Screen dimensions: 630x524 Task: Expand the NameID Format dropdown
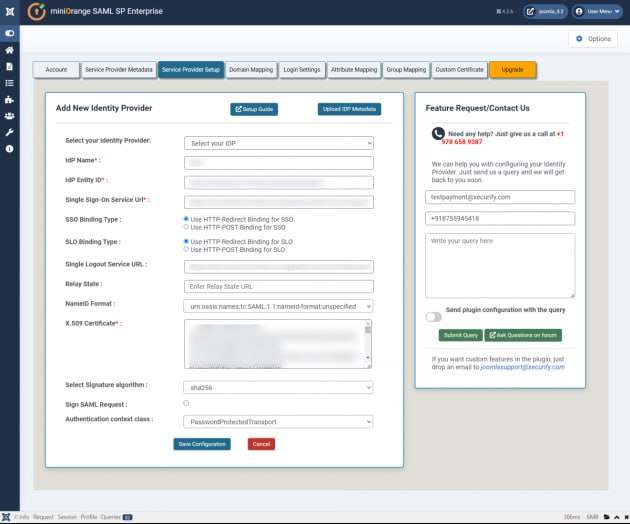pyautogui.click(x=278, y=306)
